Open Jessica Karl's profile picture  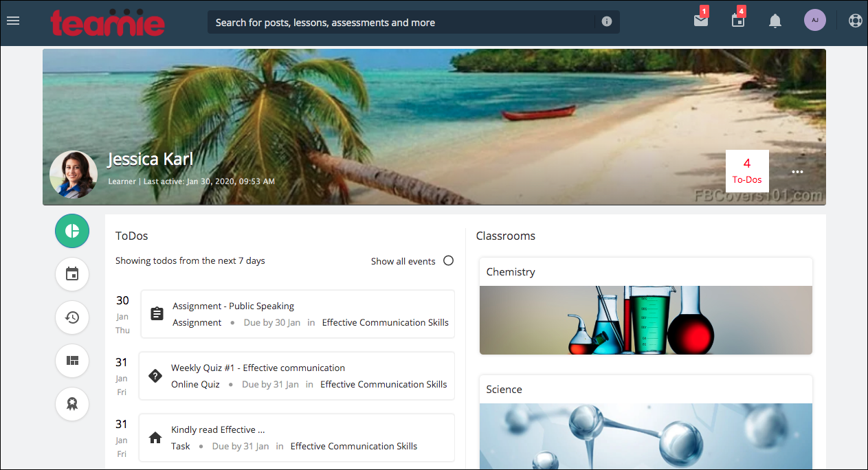74,175
